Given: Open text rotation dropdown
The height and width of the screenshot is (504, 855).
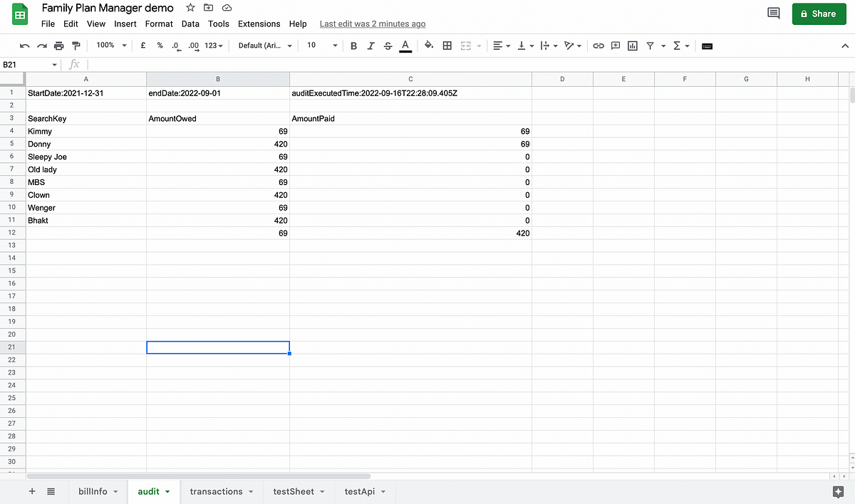Looking at the screenshot, I should [x=571, y=46].
